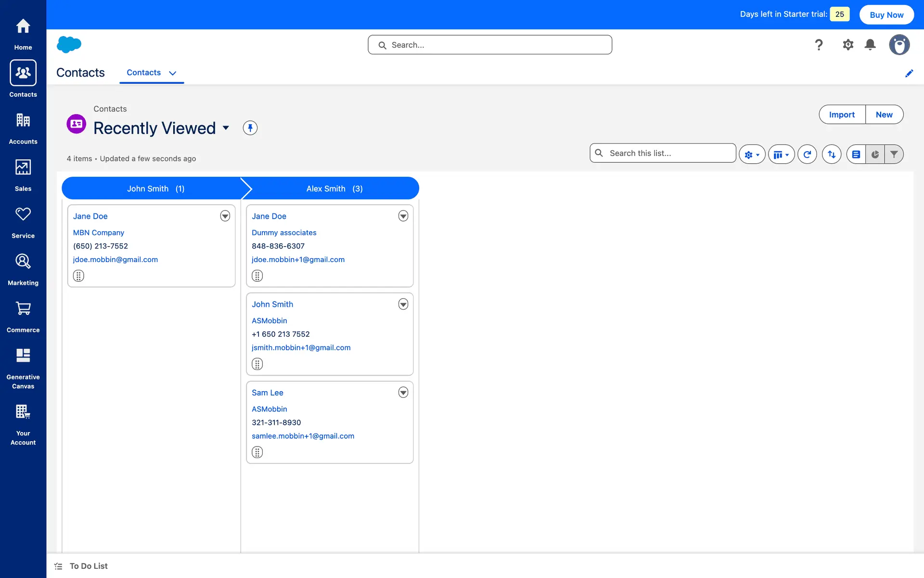Pin the Recently Viewed list
The image size is (924, 578).
(x=250, y=128)
